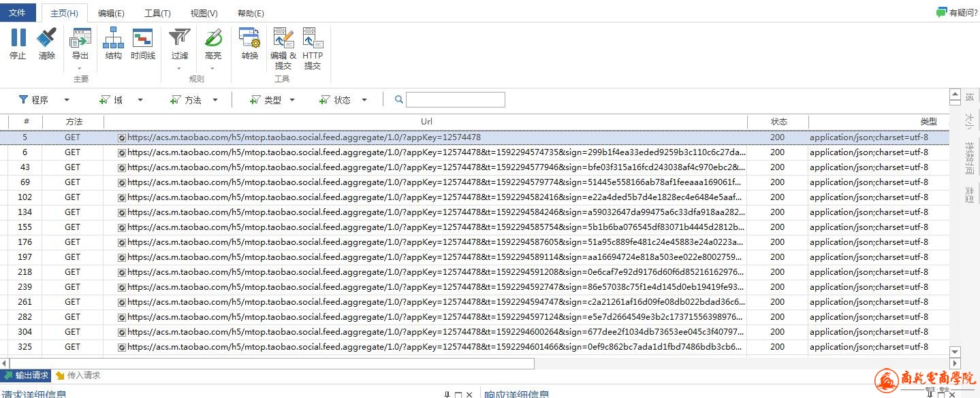Click the 过滤 (Filter) funnel icon
The image size is (980, 398).
tap(180, 37)
